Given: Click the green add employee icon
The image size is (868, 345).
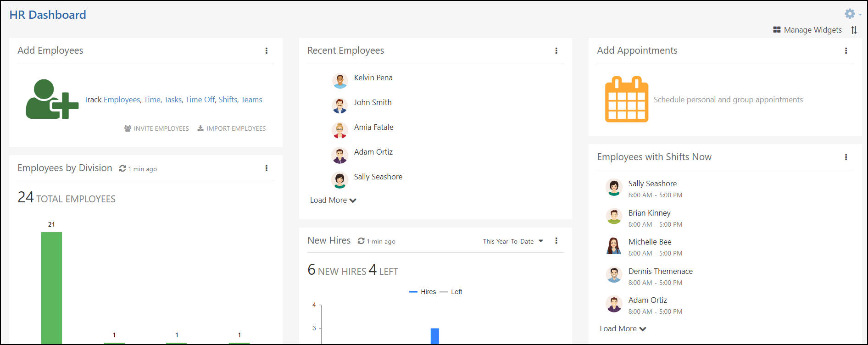Looking at the screenshot, I should pyautogui.click(x=52, y=99).
